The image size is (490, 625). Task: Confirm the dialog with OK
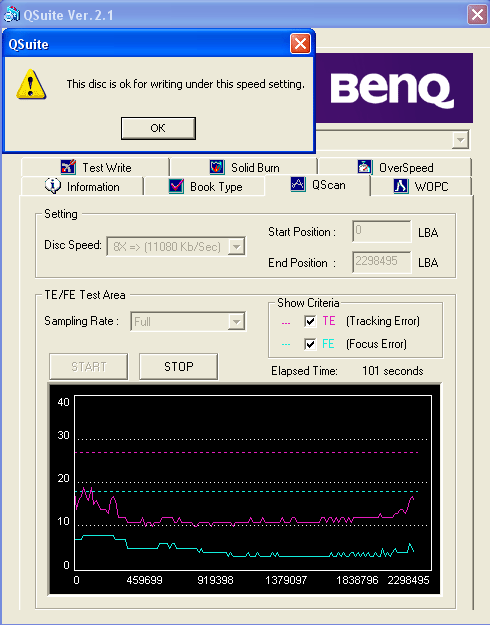pyautogui.click(x=158, y=128)
